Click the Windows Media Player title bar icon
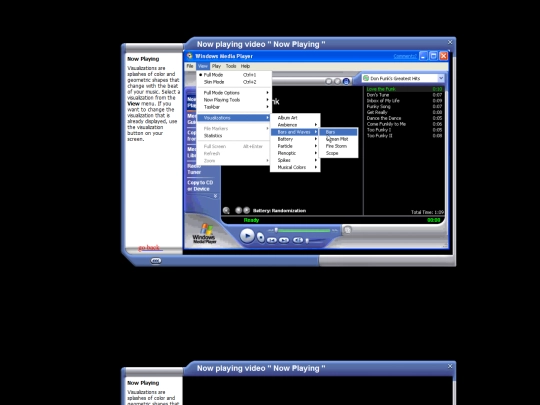540x405 pixels. 189,56
